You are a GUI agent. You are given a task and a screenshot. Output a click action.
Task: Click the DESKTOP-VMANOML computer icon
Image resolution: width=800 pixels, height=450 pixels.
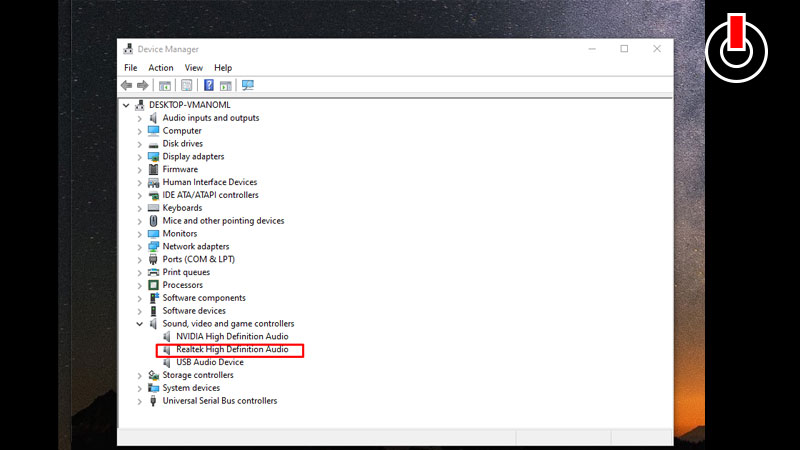tap(140, 105)
